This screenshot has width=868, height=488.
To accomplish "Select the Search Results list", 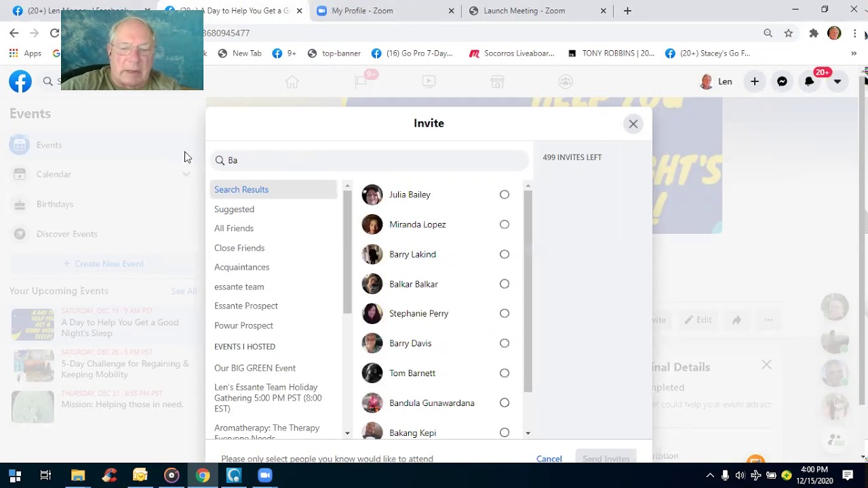I will pos(273,190).
